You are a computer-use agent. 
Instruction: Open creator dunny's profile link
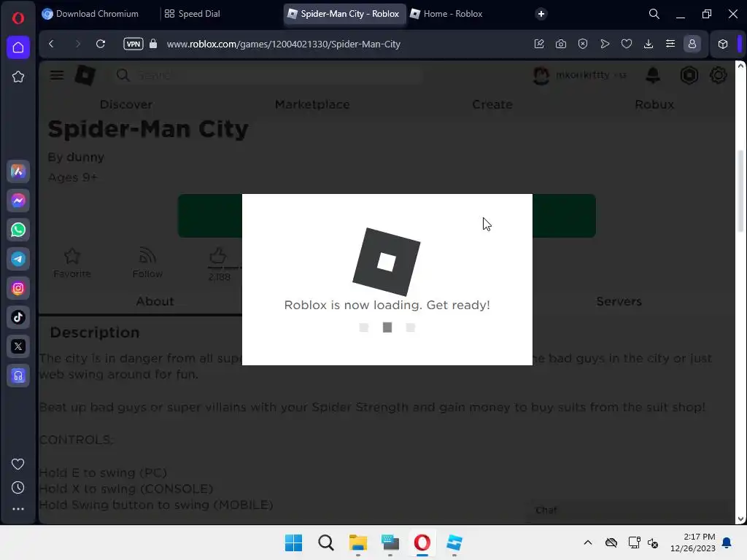click(x=86, y=157)
